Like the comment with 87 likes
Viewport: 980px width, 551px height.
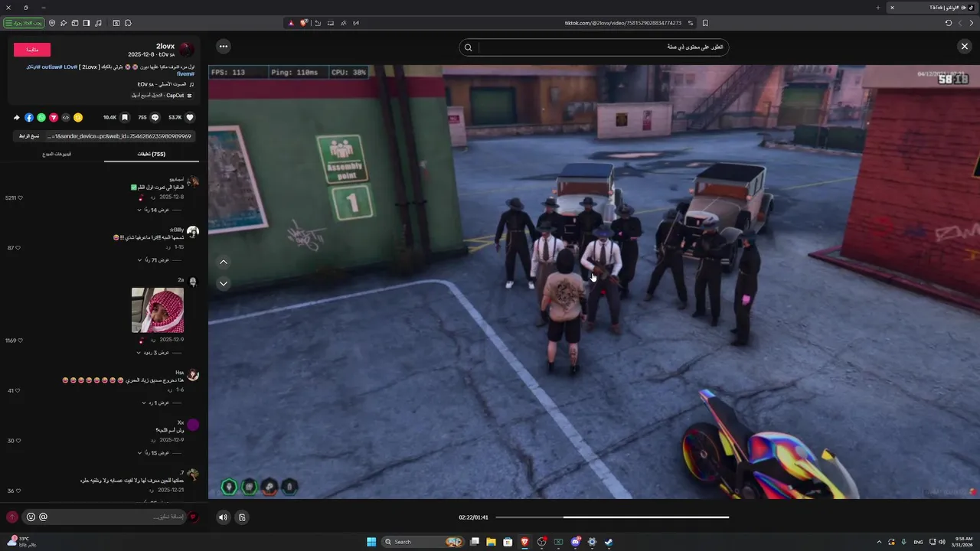click(x=17, y=248)
